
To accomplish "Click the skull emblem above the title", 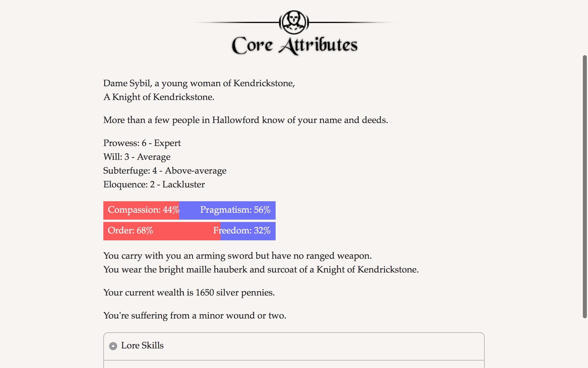I will click(294, 22).
